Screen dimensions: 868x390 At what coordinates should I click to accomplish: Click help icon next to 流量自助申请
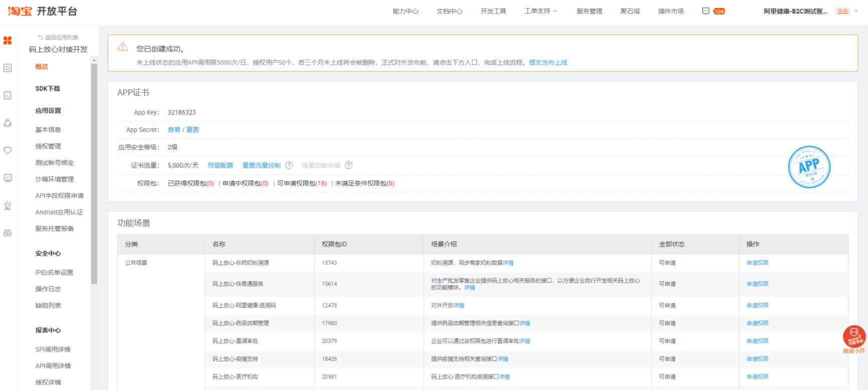[349, 165]
